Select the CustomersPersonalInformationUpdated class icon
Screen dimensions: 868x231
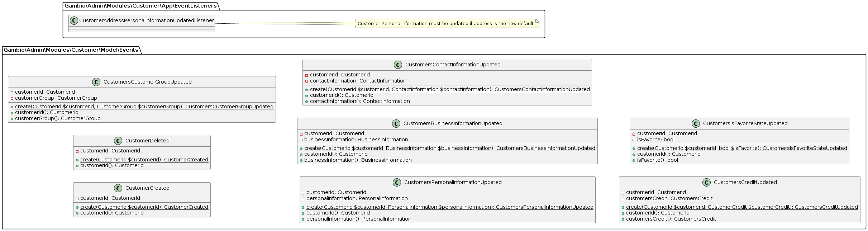tap(397, 183)
